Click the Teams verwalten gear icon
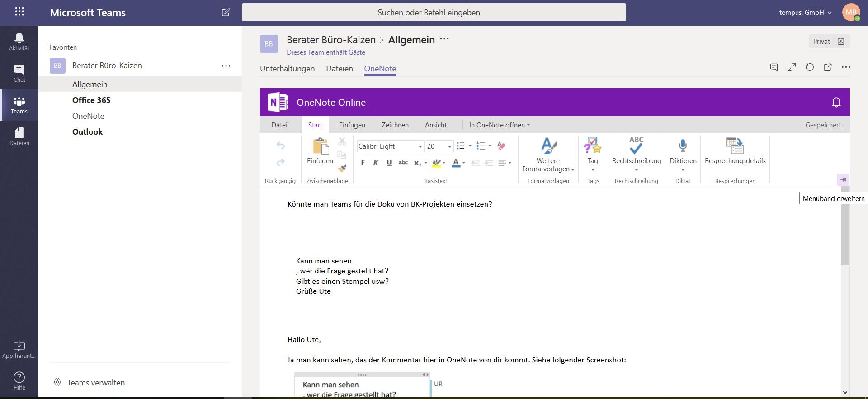 click(57, 382)
